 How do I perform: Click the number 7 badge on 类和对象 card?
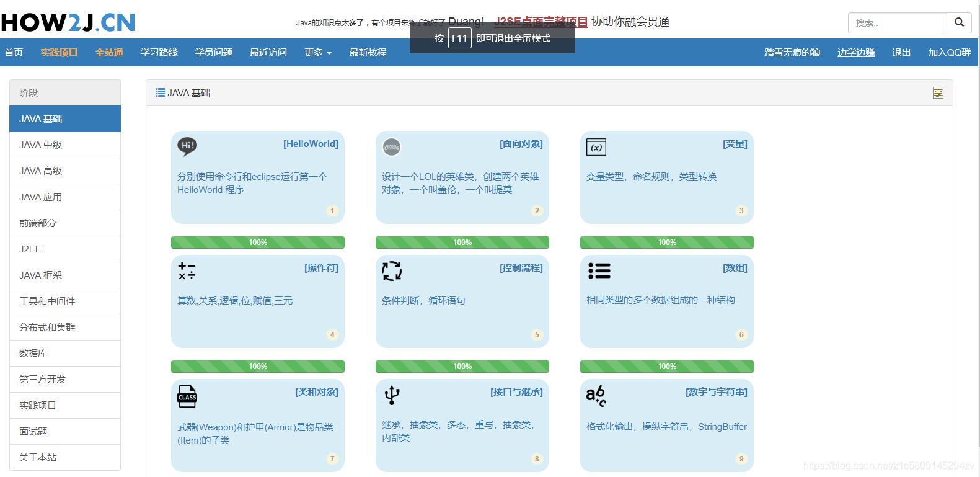[332, 459]
